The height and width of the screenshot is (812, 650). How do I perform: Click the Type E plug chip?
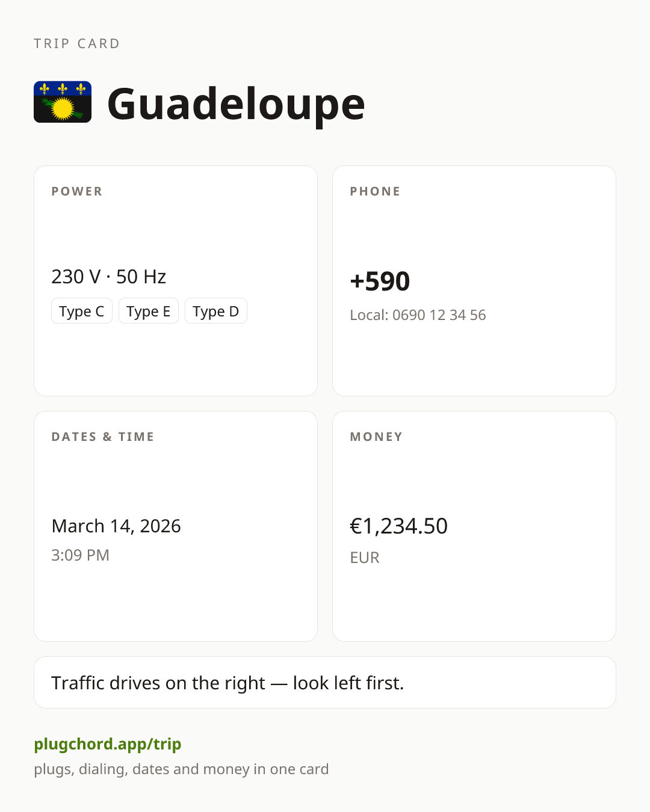tap(149, 311)
